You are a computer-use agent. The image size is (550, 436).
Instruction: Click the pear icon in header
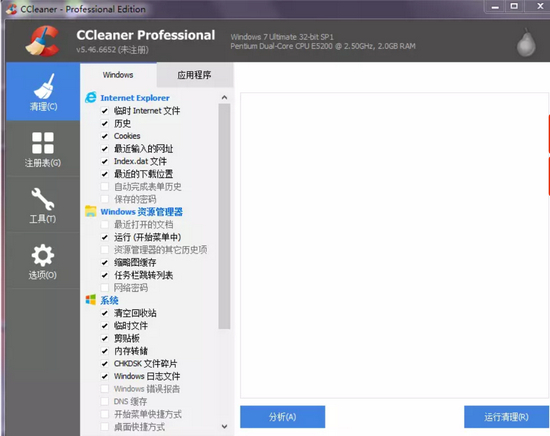526,42
